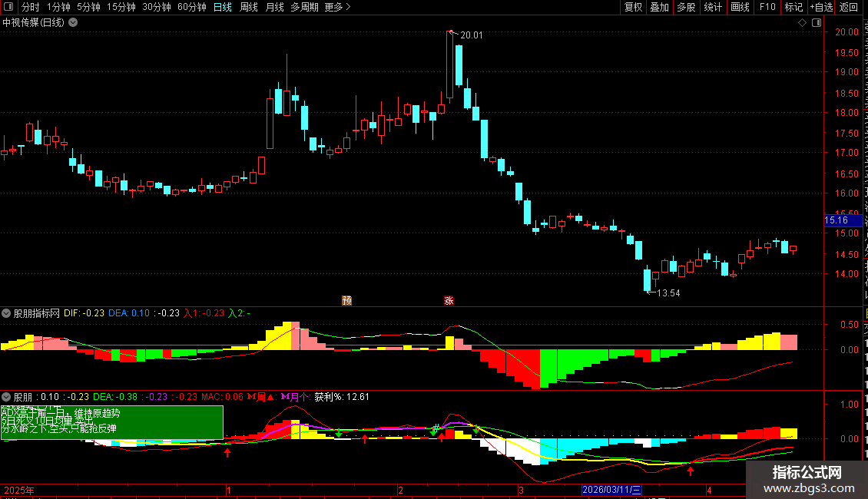Open F10 company info
This screenshot has width=868, height=499.
[767, 7]
